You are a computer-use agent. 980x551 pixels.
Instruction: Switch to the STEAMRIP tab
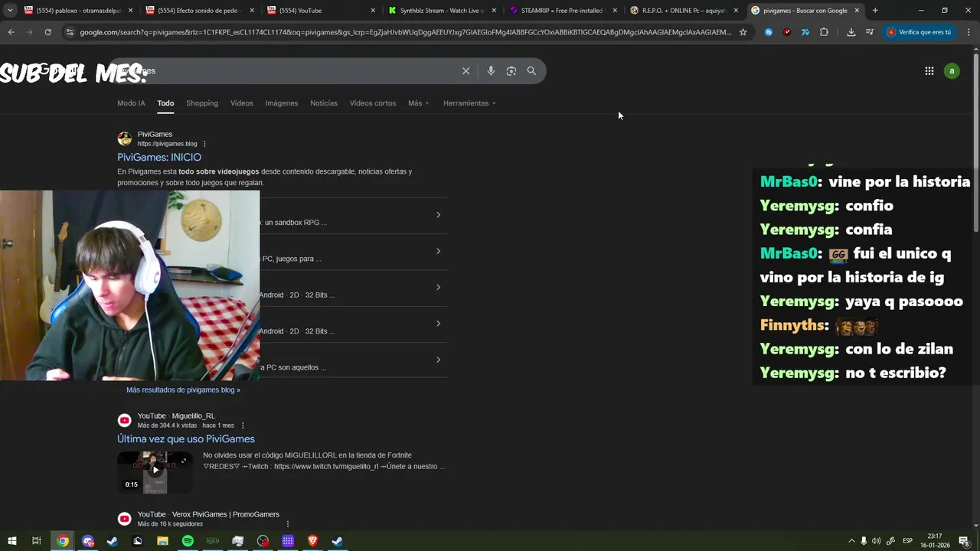(x=563, y=11)
